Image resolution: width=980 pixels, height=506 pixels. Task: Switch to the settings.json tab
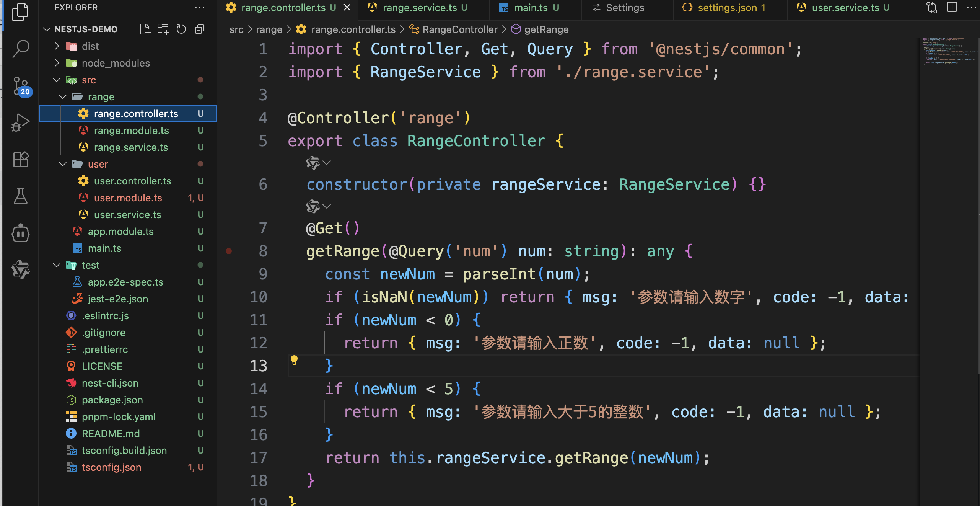click(727, 8)
